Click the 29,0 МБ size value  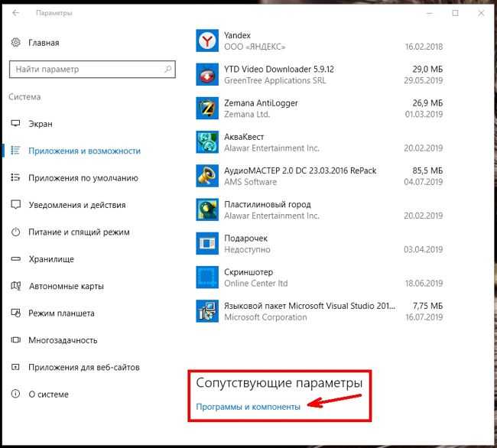[427, 69]
